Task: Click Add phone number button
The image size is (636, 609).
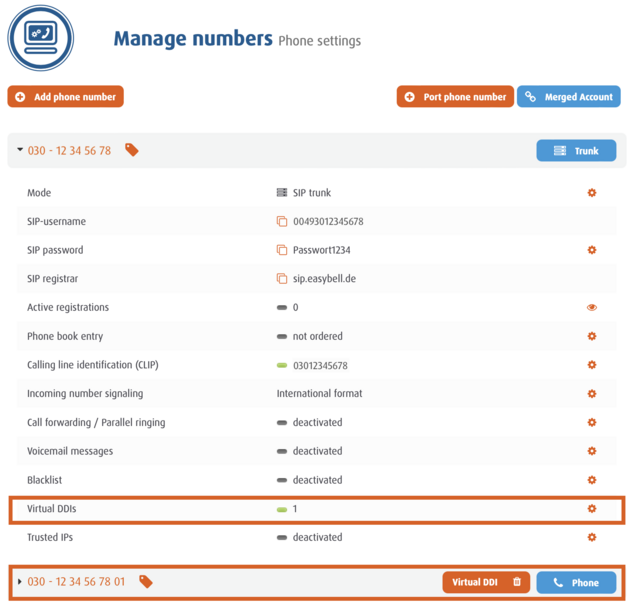Action: (x=66, y=97)
